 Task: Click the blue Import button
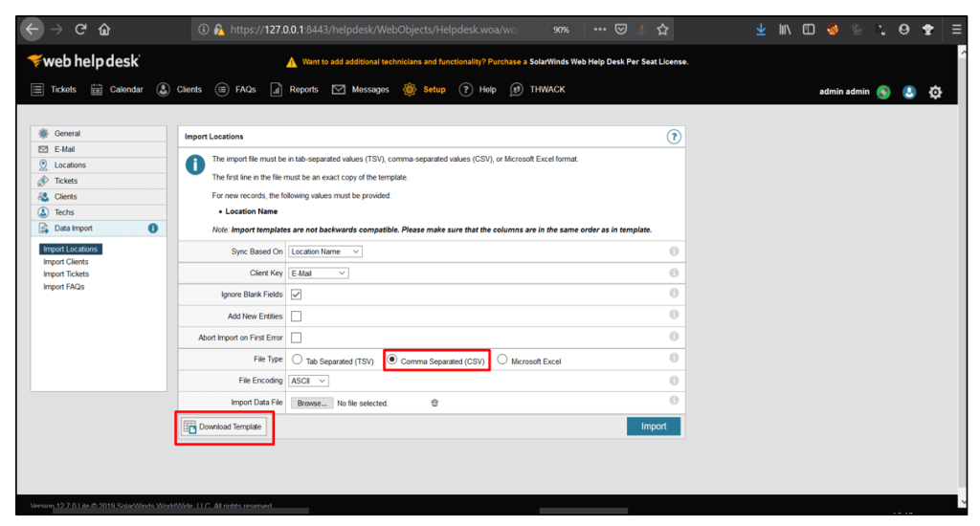(x=654, y=426)
